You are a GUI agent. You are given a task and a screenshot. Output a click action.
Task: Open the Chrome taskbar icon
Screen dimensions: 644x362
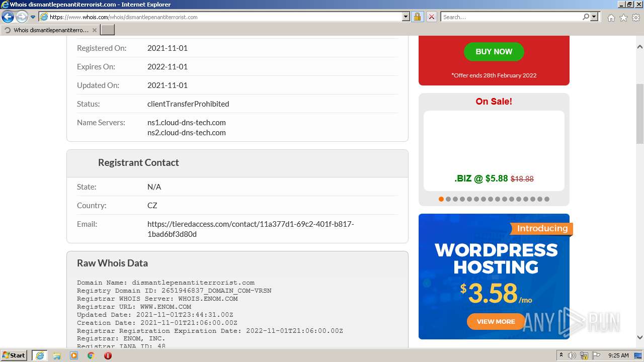[91, 355]
